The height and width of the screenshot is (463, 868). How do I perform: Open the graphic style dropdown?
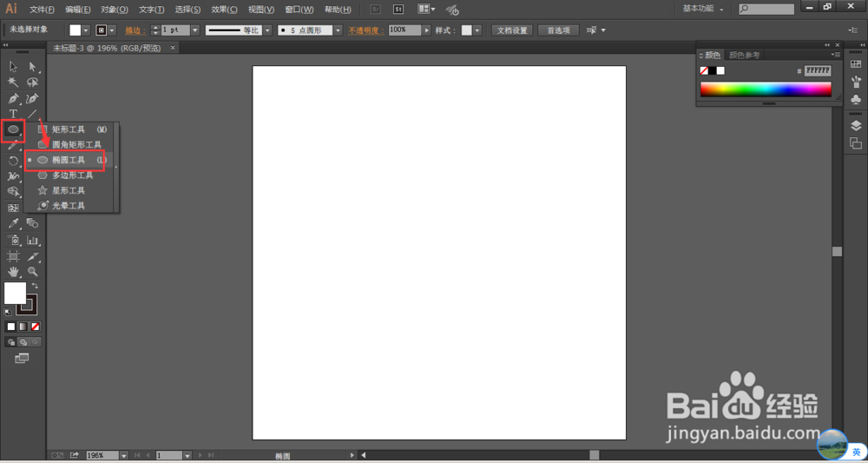click(477, 30)
